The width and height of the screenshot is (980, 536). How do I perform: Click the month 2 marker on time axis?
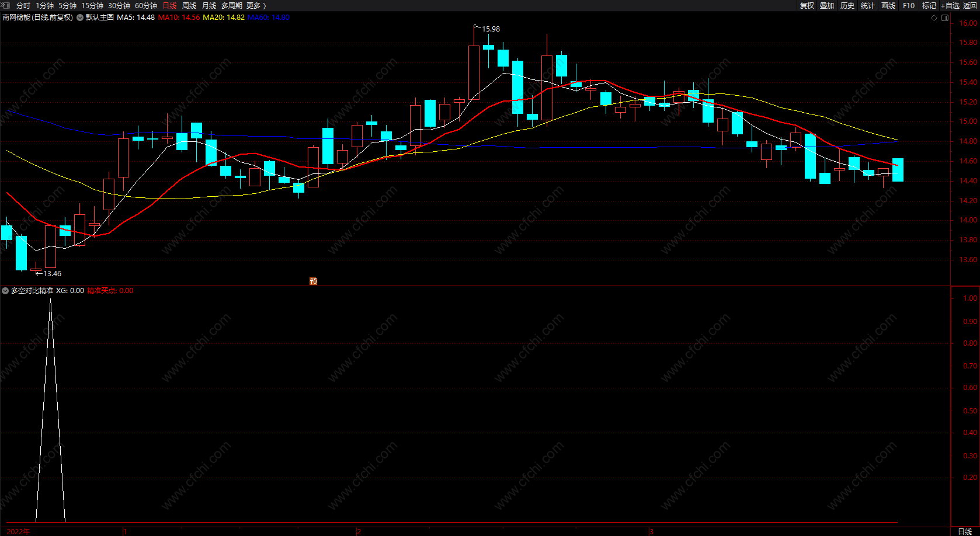(359, 532)
